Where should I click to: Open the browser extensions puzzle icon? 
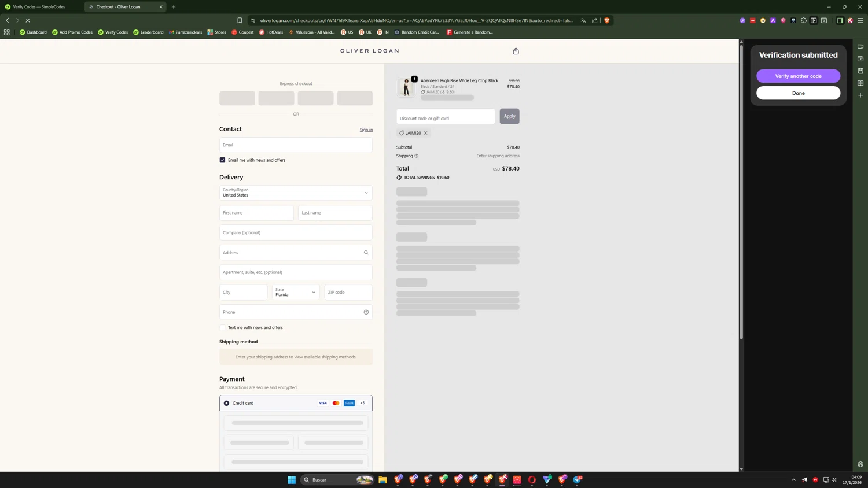(803, 20)
